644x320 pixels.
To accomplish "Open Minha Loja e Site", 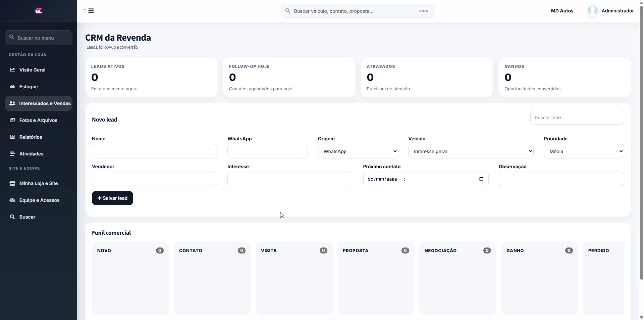I will (39, 183).
